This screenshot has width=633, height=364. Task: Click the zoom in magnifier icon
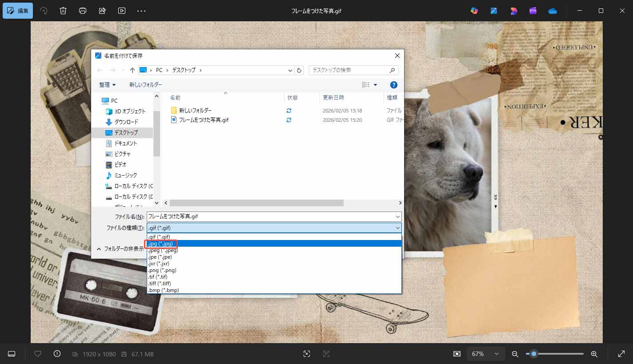click(x=594, y=354)
